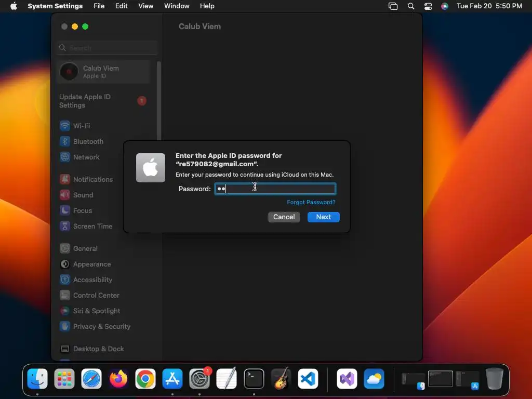
Task: Activate Siri from the menu bar
Action: click(x=445, y=6)
